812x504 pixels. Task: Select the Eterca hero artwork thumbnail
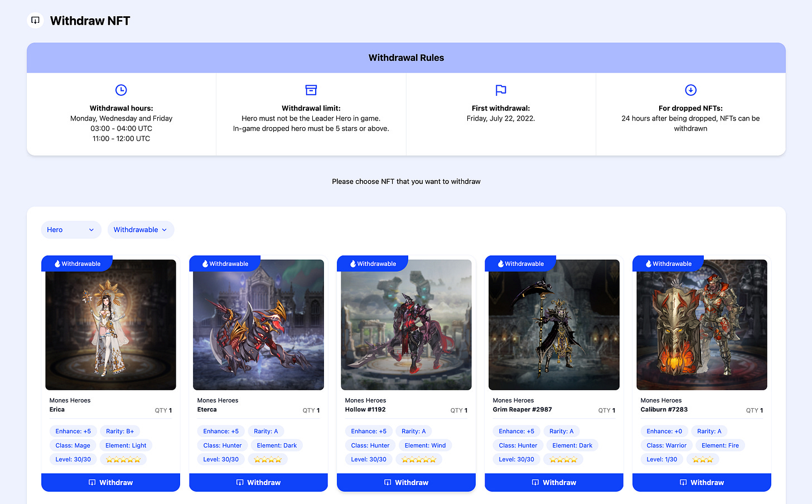click(x=258, y=324)
